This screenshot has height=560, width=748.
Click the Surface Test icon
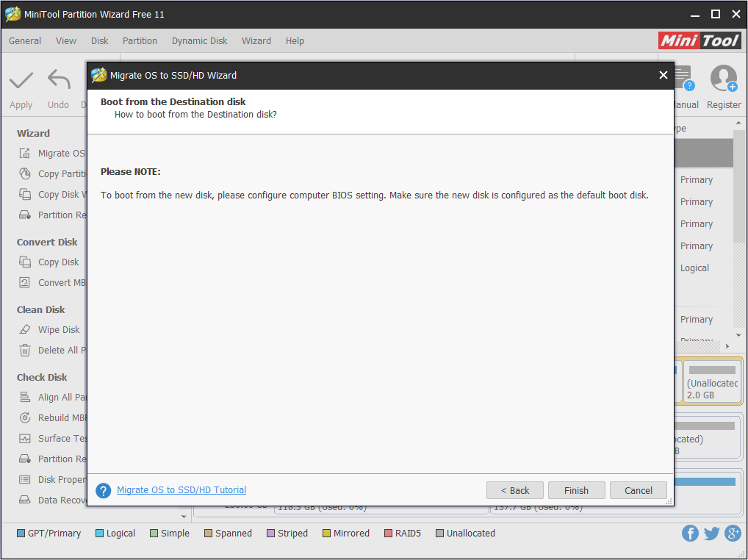[x=25, y=438]
